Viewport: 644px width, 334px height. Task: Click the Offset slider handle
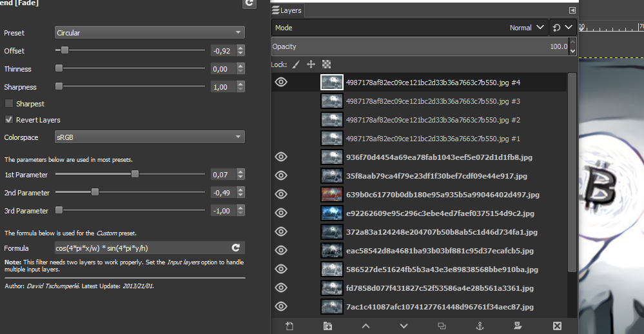click(x=64, y=50)
